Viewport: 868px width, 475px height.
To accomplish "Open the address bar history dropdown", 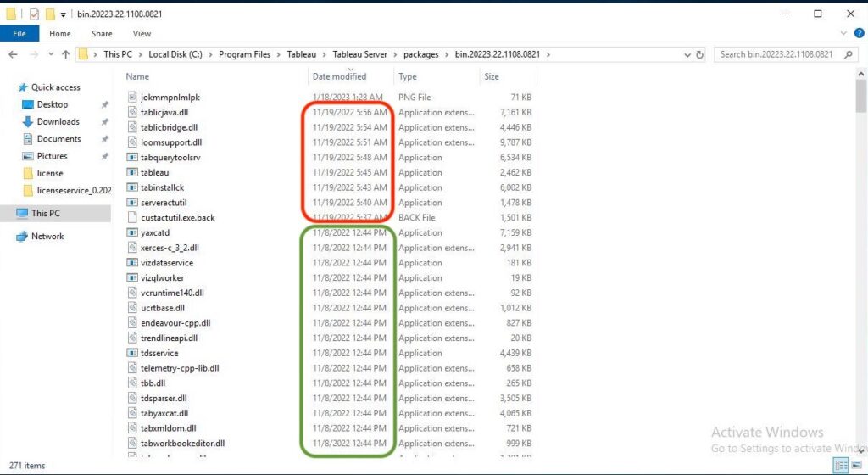I will coord(687,54).
